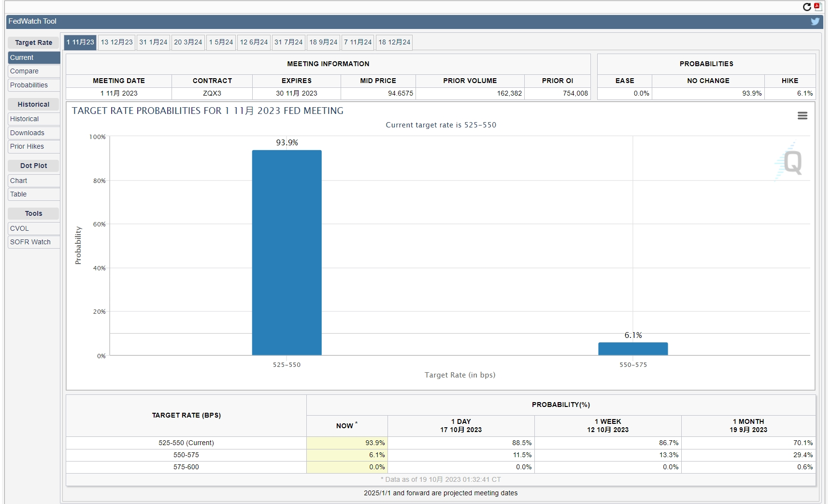Click expires date 30 11月 2023

click(x=297, y=93)
